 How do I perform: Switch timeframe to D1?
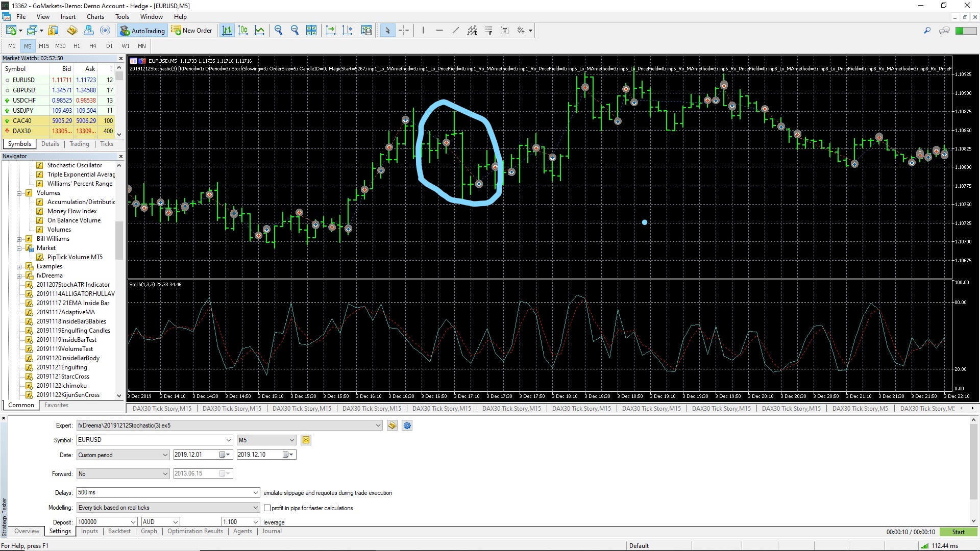[x=109, y=46]
